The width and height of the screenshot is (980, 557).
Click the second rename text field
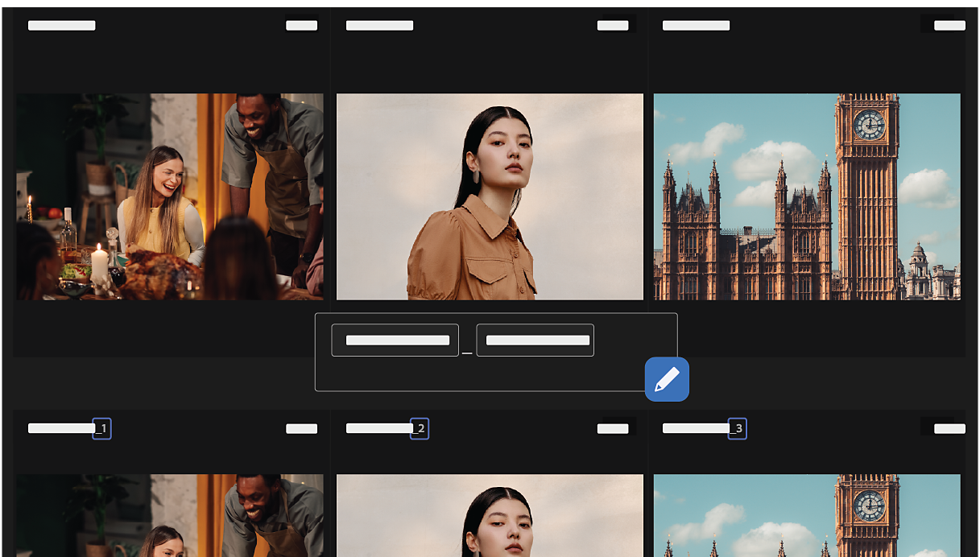click(535, 340)
